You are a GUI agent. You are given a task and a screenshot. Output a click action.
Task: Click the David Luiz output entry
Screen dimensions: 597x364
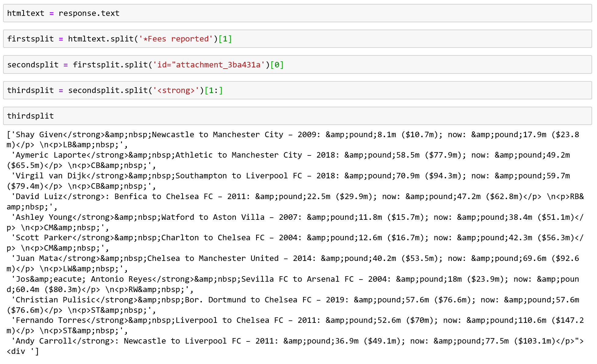39,197
